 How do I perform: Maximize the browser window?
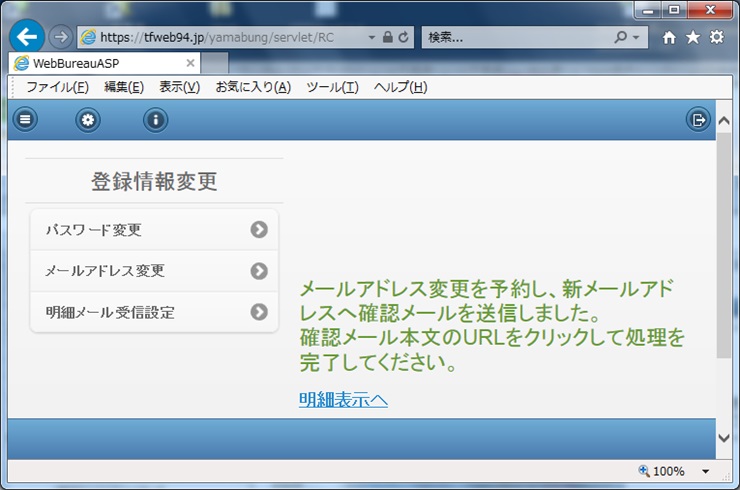(x=674, y=10)
